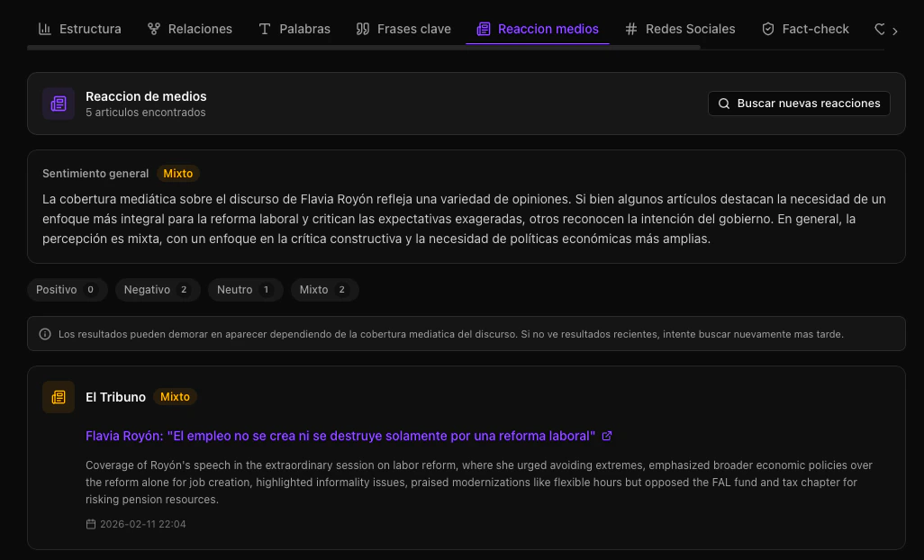Click the Fact-check shield icon
This screenshot has height=560, width=924.
767,28
